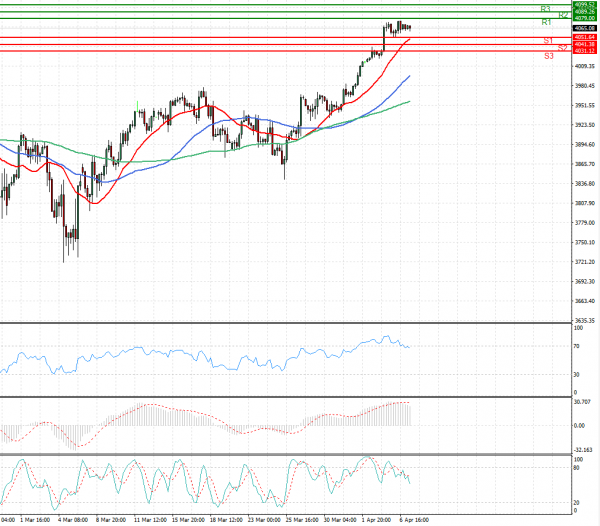
Task: Click the 8 Mar 20:00 time label
Action: click(111, 520)
